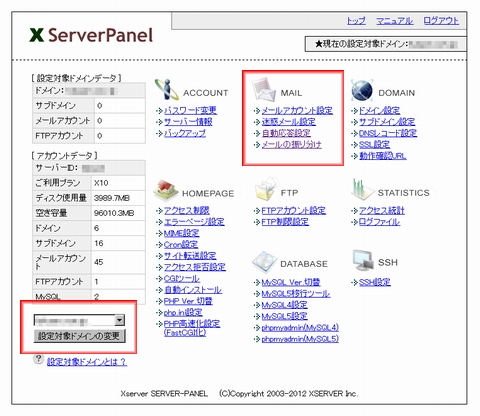Open MIME設定 link
The width and height of the screenshot is (480, 416).
(x=182, y=233)
